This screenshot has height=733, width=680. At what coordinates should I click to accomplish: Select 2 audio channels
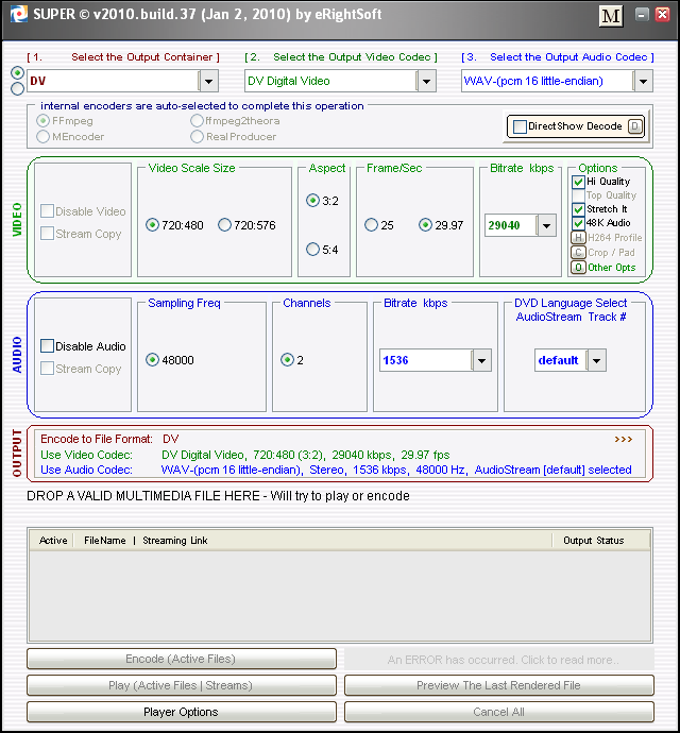click(x=287, y=360)
